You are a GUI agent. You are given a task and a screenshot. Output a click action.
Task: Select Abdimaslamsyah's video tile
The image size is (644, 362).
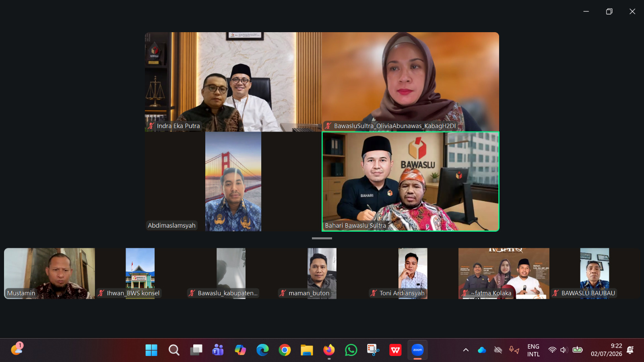pyautogui.click(x=233, y=182)
